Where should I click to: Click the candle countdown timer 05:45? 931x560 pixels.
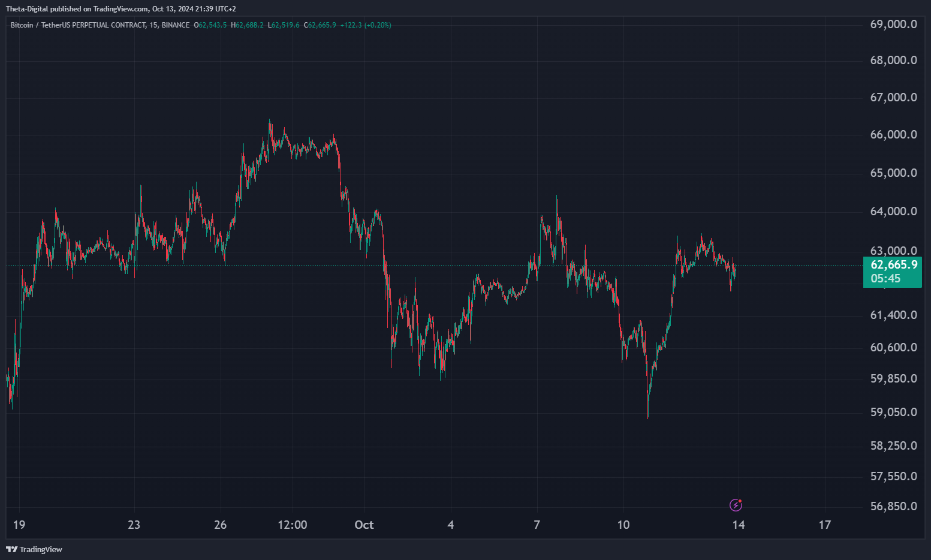[885, 279]
